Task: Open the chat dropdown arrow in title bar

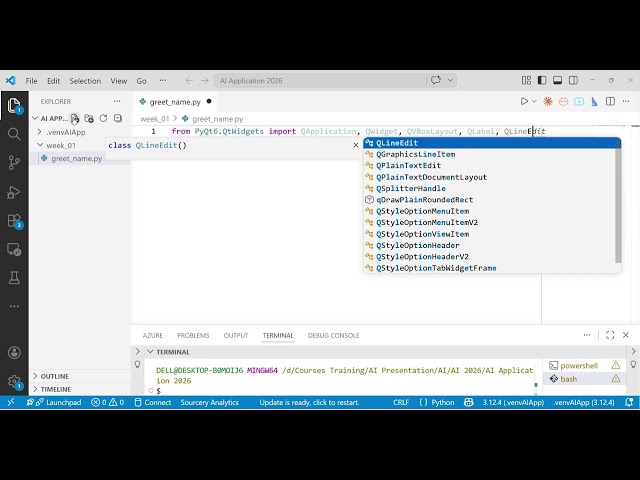Action: [x=450, y=80]
